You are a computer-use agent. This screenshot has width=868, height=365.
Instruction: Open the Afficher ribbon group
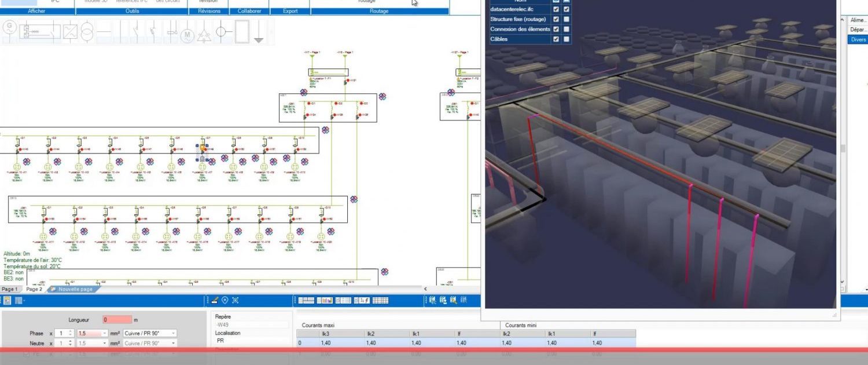tap(36, 11)
